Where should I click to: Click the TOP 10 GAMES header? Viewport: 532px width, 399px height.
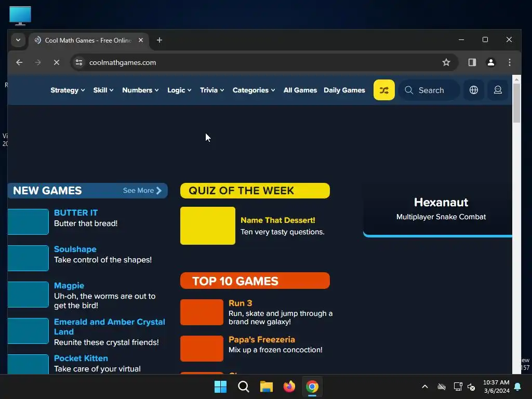(x=255, y=281)
